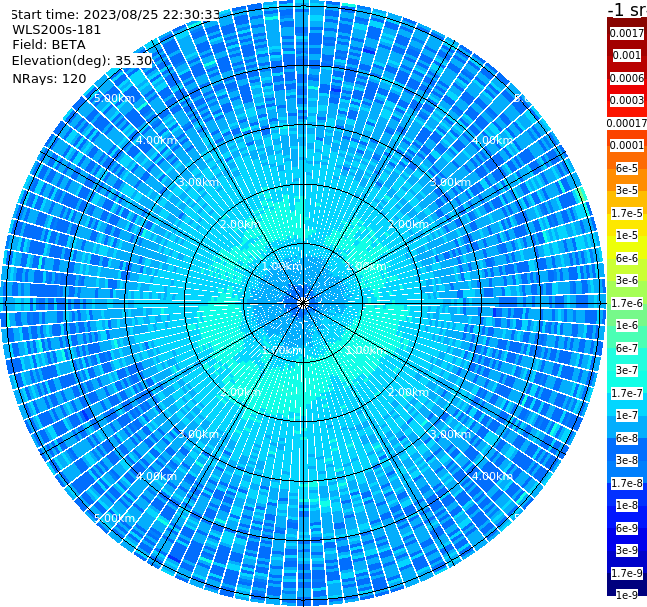
Task: Click the "4.00km" ring label in lower-right quadrant
Action: [492, 476]
